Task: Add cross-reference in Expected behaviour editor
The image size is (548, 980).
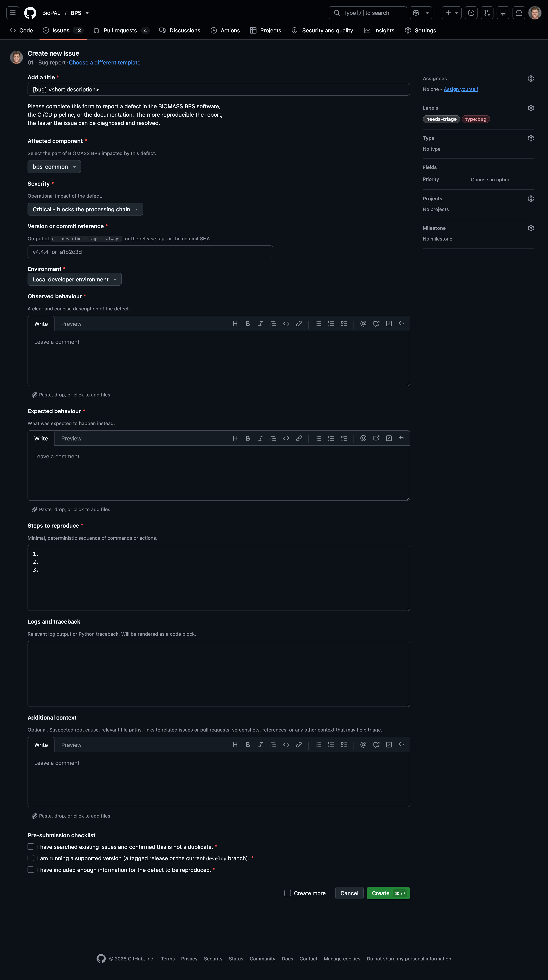Action: (x=376, y=438)
